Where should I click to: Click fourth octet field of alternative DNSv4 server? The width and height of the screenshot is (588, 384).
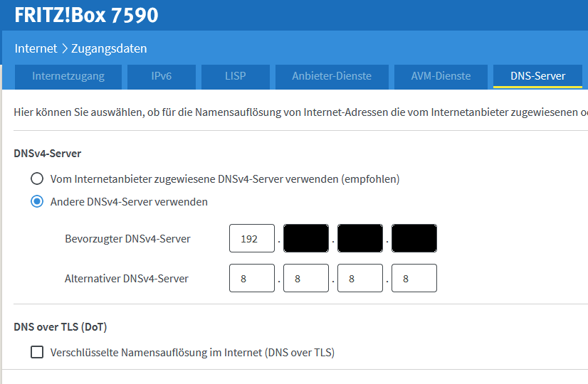pyautogui.click(x=414, y=278)
